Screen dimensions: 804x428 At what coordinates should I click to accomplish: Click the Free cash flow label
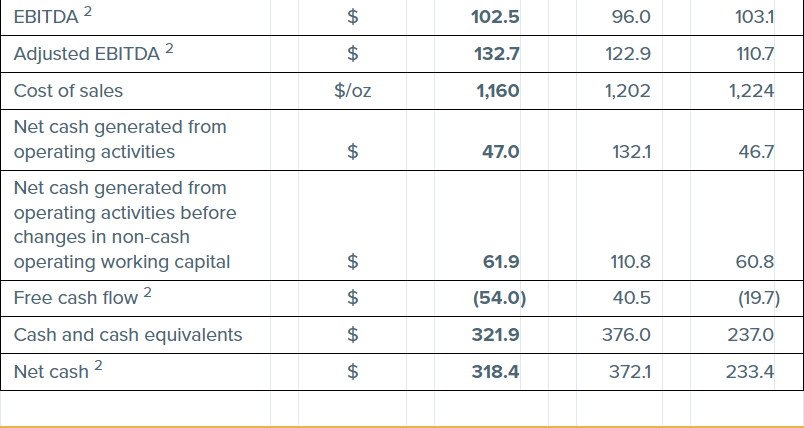76,298
